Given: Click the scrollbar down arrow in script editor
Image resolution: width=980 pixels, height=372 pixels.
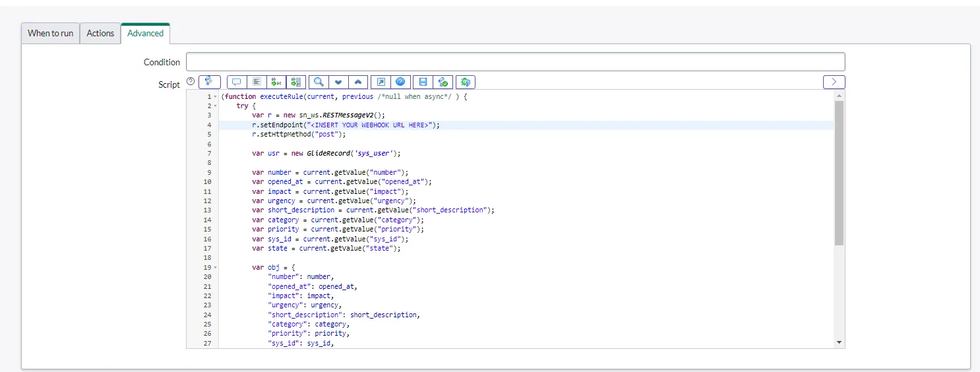Looking at the screenshot, I should click(x=839, y=342).
